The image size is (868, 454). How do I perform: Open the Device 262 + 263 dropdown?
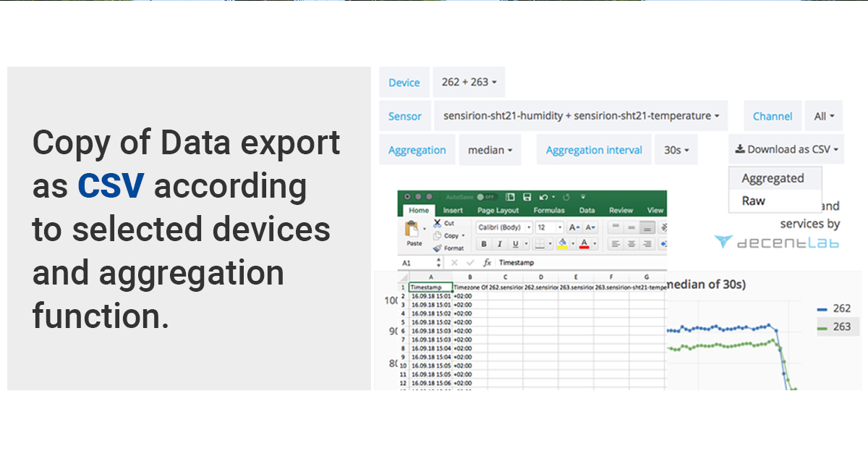(469, 83)
